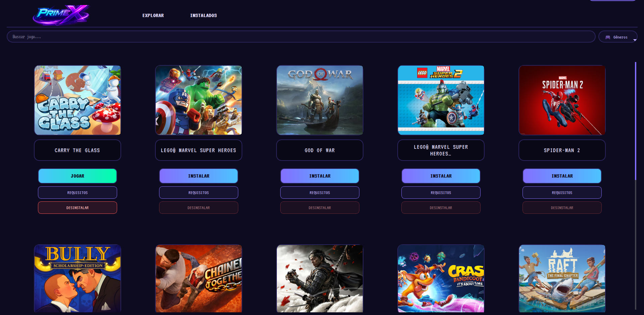The image size is (644, 315).
Task: View Requisitos for LEGO Marvel Super Heroes
Action: tap(199, 193)
